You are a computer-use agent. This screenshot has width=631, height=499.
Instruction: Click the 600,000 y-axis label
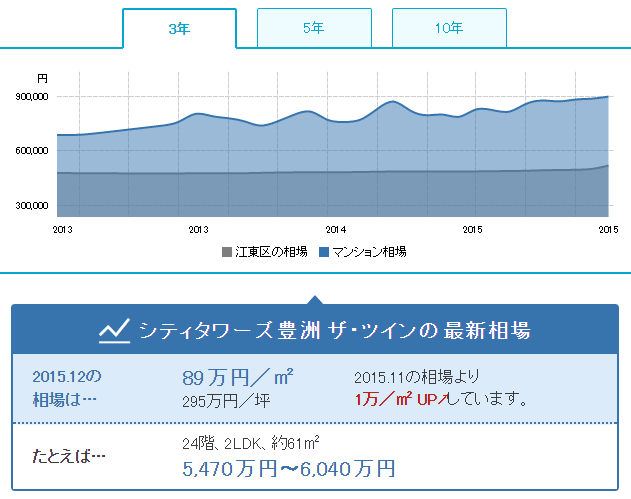32,151
